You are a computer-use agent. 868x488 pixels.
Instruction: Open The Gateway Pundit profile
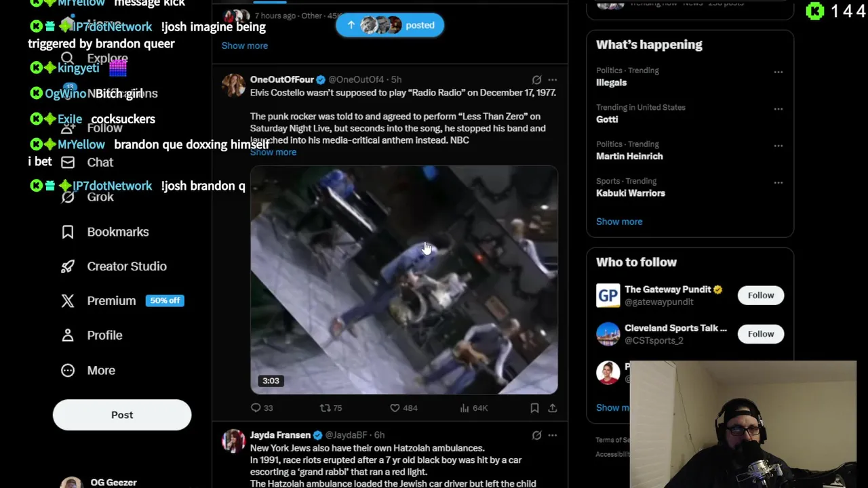click(x=668, y=289)
